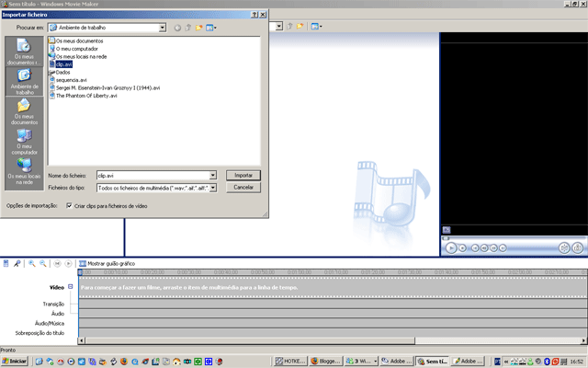This screenshot has height=368, width=588.
Task: Click Movie Maker's new collection folder icon
Action: pos(300,27)
